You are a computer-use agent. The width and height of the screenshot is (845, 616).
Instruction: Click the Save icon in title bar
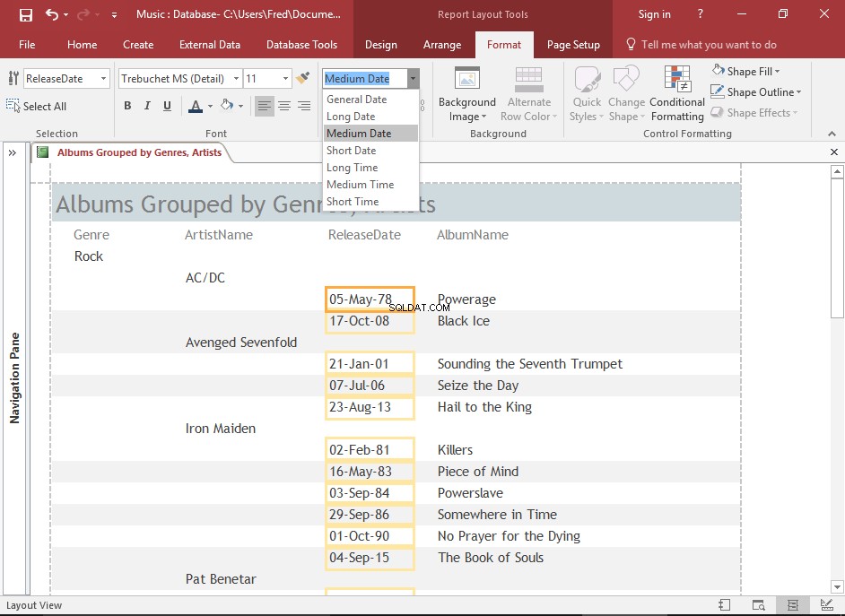25,14
